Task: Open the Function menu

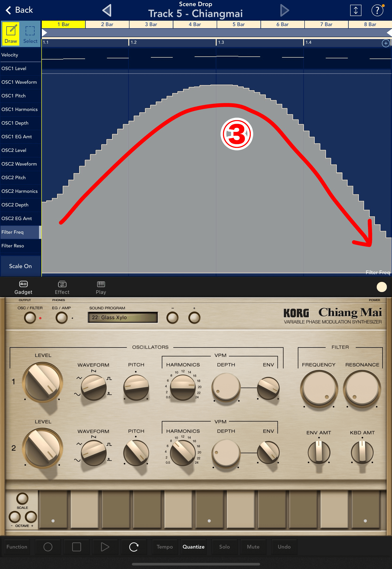Action: point(17,547)
